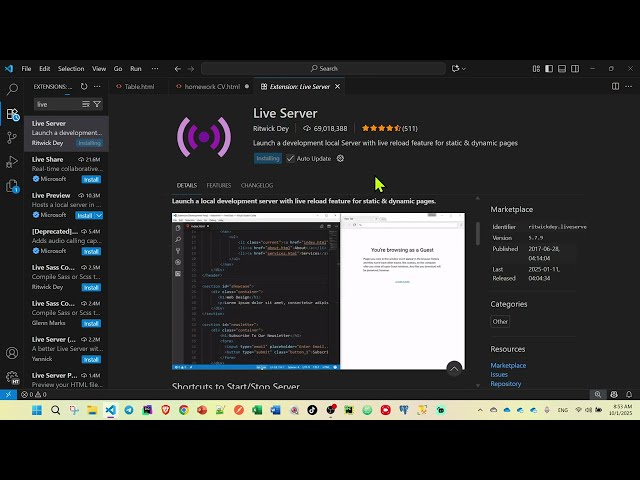Open the Marketplace resource link

tap(508, 365)
